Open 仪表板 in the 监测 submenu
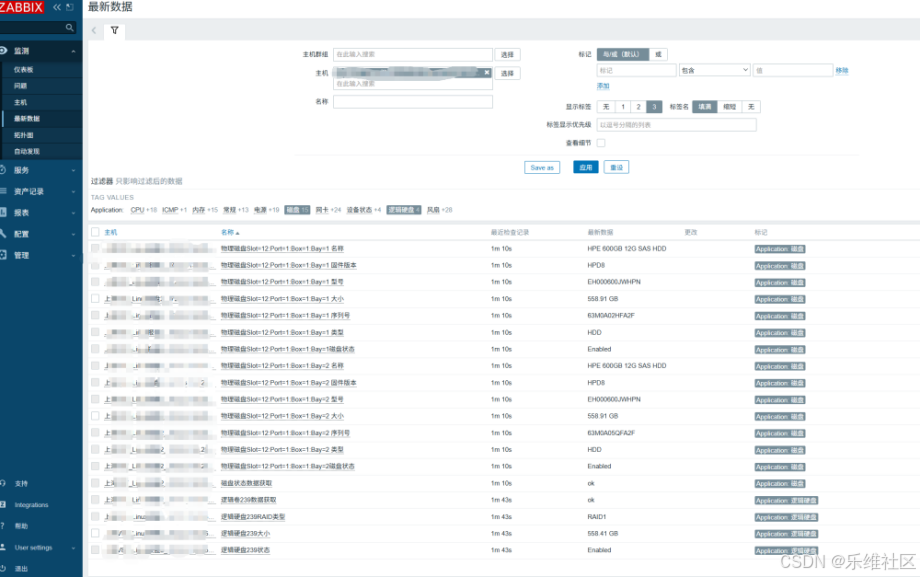Viewport: 920px width, 577px height. click(x=23, y=69)
